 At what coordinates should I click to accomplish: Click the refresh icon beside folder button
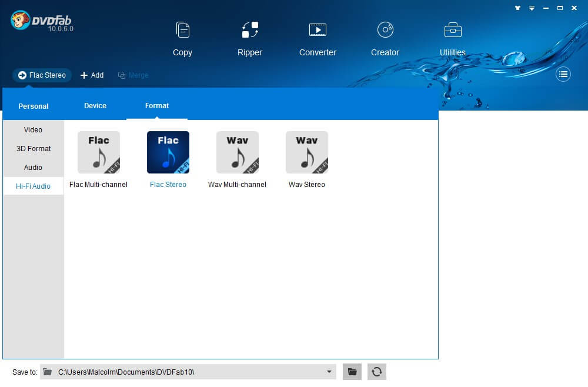pyautogui.click(x=377, y=372)
